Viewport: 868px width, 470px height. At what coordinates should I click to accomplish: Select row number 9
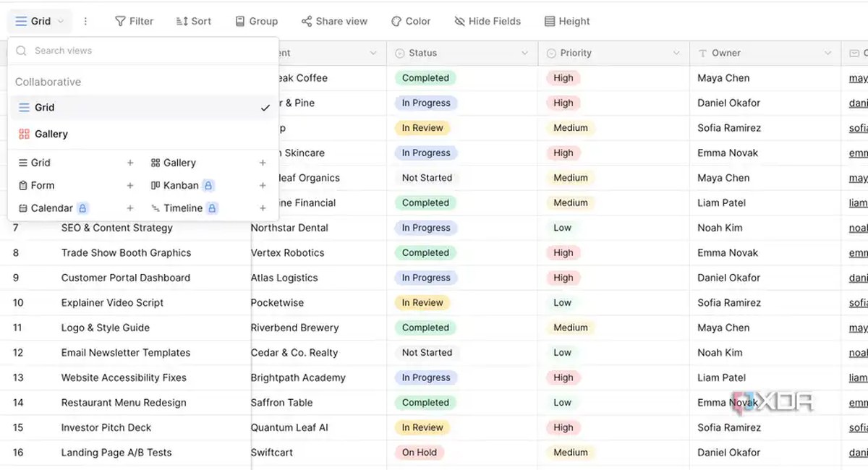(16, 278)
